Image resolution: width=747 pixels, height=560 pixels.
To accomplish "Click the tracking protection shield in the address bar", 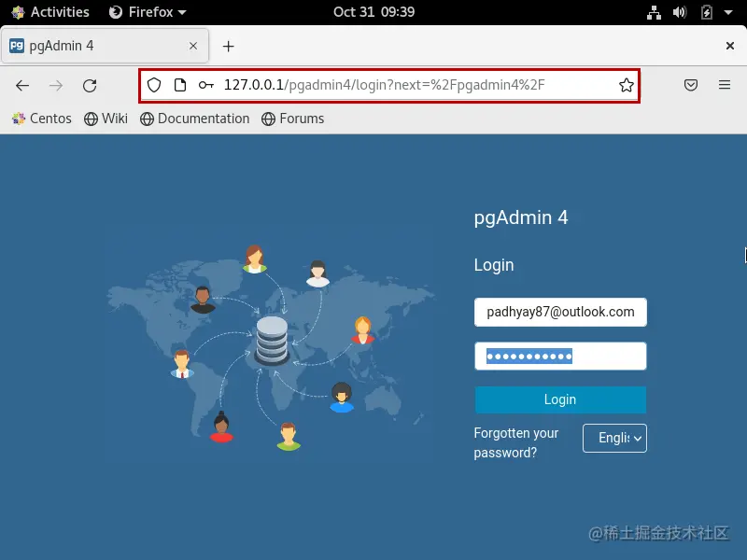I will [154, 84].
